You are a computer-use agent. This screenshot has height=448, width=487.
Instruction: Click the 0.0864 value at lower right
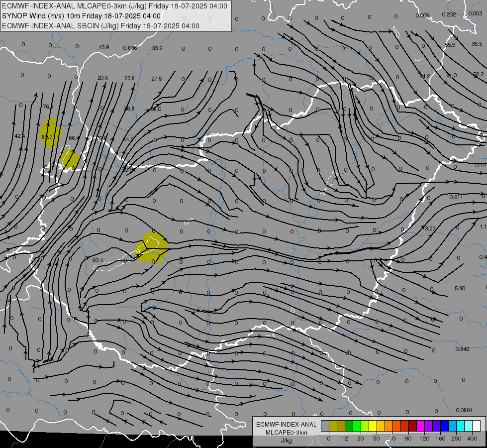click(x=464, y=410)
